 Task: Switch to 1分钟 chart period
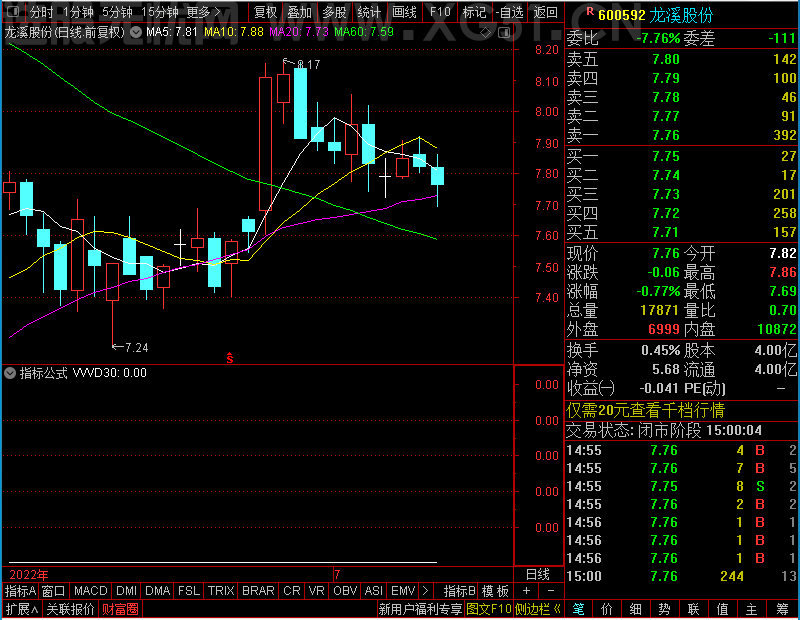click(78, 12)
